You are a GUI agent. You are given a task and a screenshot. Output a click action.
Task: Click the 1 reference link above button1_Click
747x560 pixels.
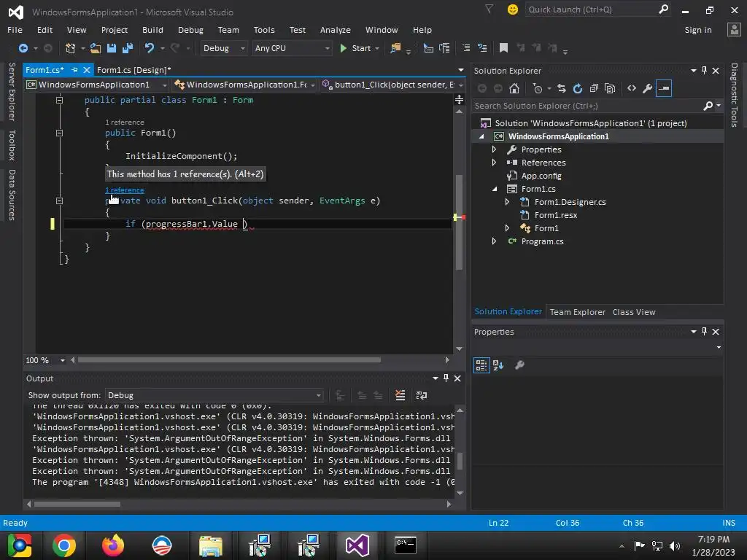[x=124, y=190]
